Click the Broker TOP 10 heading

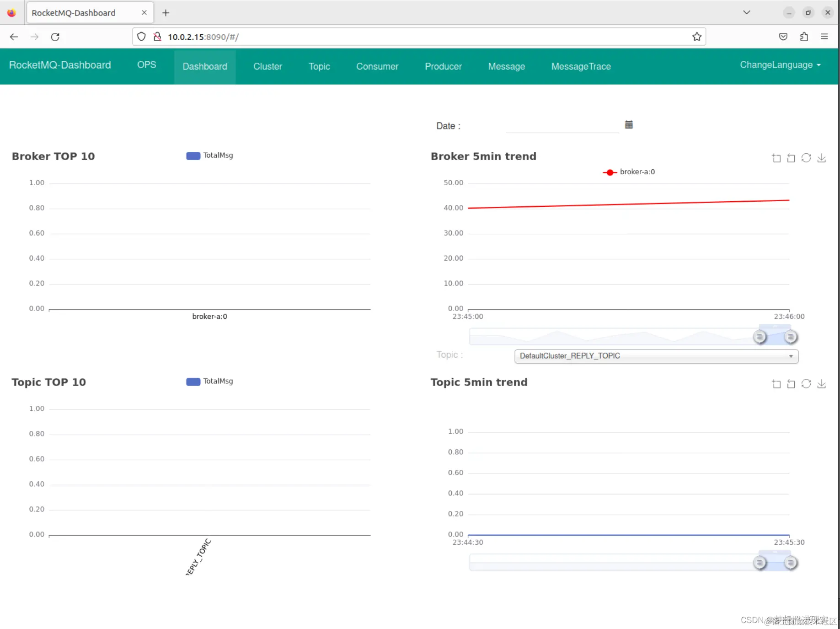coord(53,156)
